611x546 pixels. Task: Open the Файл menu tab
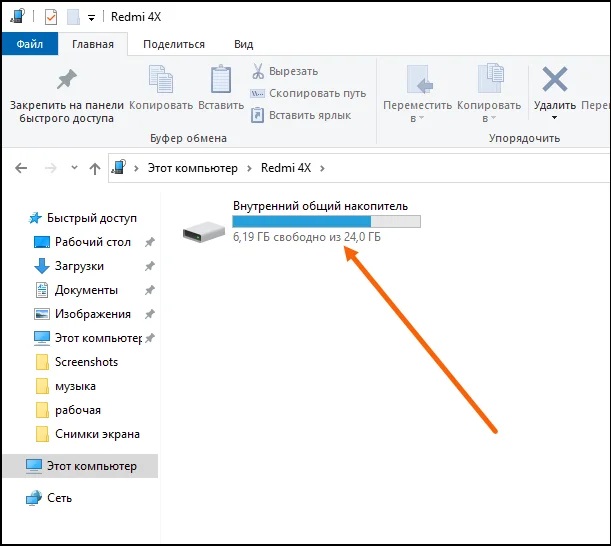(x=30, y=44)
